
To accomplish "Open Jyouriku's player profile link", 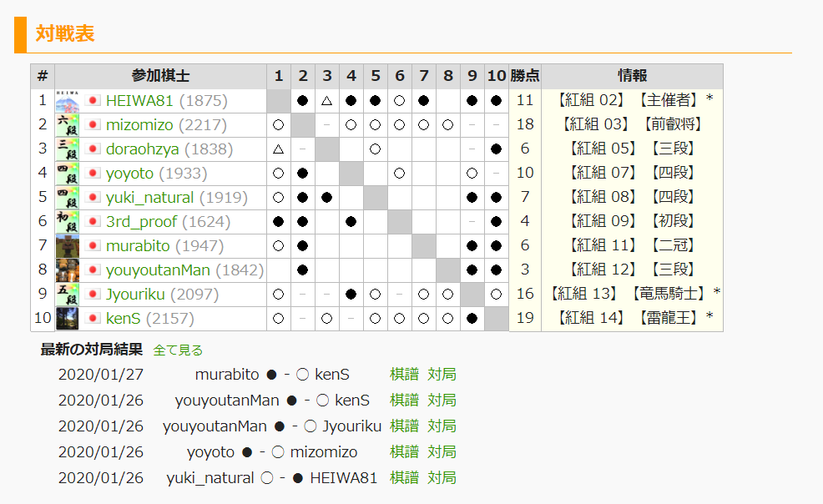I will pos(136,295).
